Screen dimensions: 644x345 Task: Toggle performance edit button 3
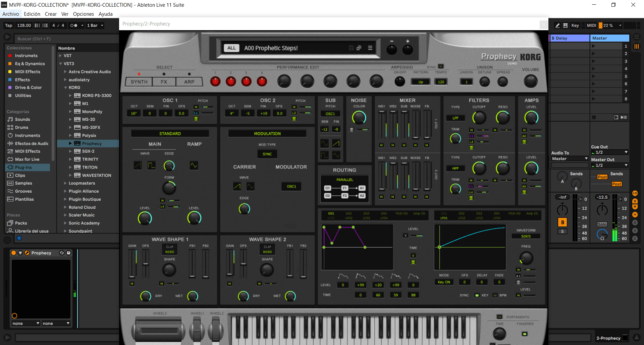[246, 81]
